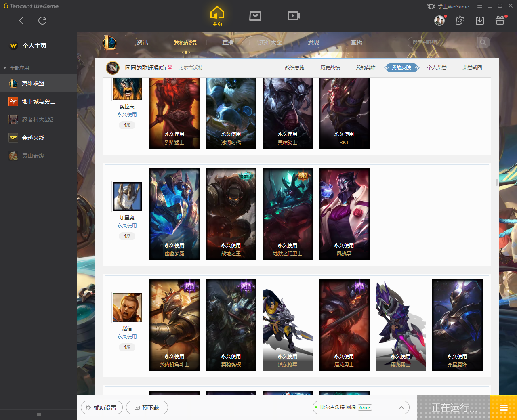Click the vertical scrollbar thumb
Image resolution: width=517 pixels, height=420 pixels.
point(497,182)
